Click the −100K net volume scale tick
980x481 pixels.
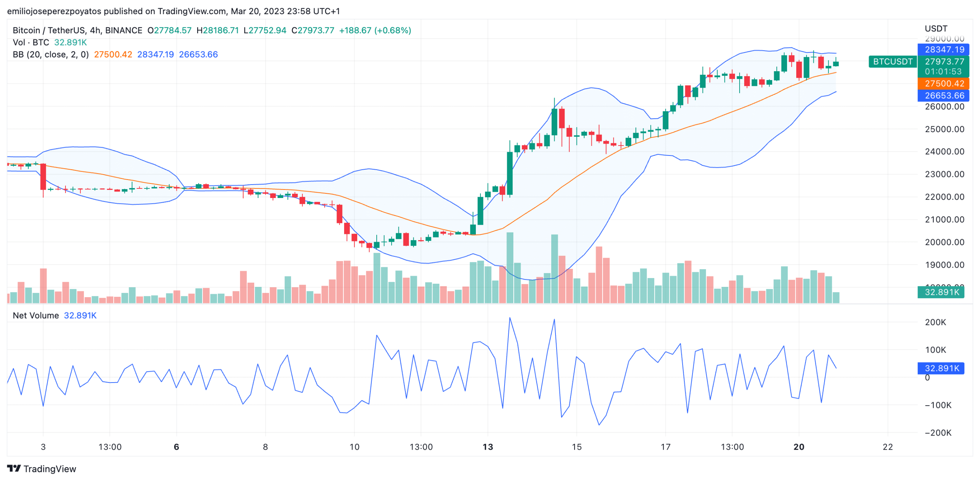click(x=938, y=405)
